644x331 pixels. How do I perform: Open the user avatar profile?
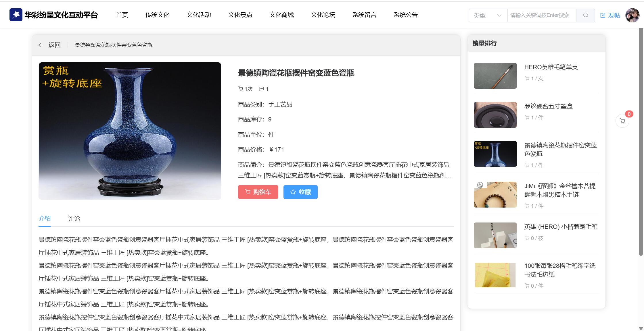point(632,15)
